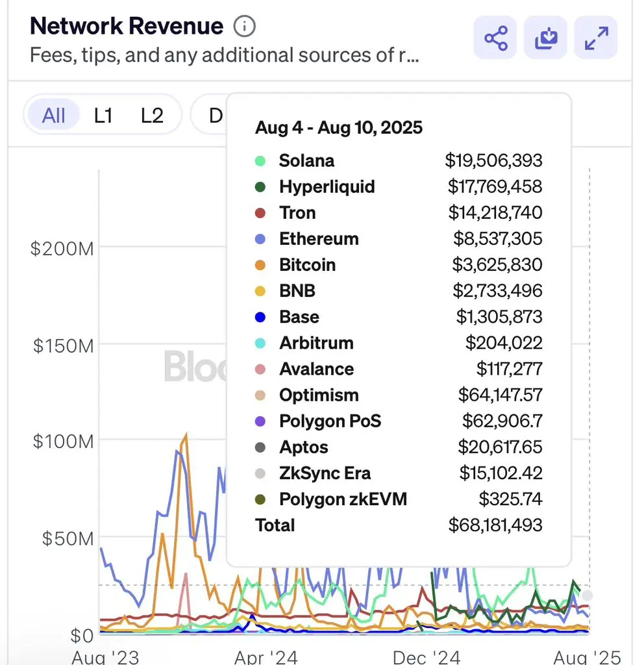Click the Optimism label
The height and width of the screenshot is (665, 644).
319,395
